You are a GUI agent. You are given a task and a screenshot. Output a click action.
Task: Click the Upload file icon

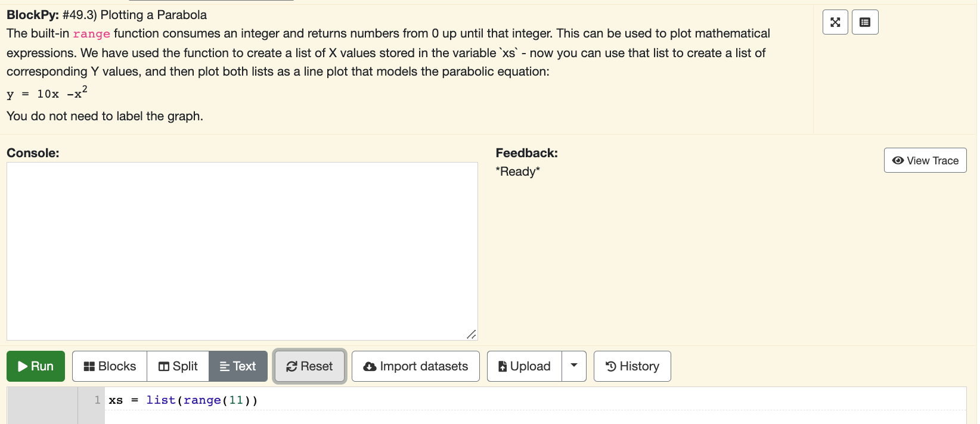[x=504, y=366]
